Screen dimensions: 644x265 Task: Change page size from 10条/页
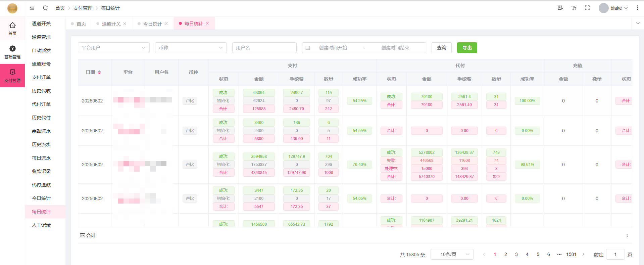tap(452, 254)
